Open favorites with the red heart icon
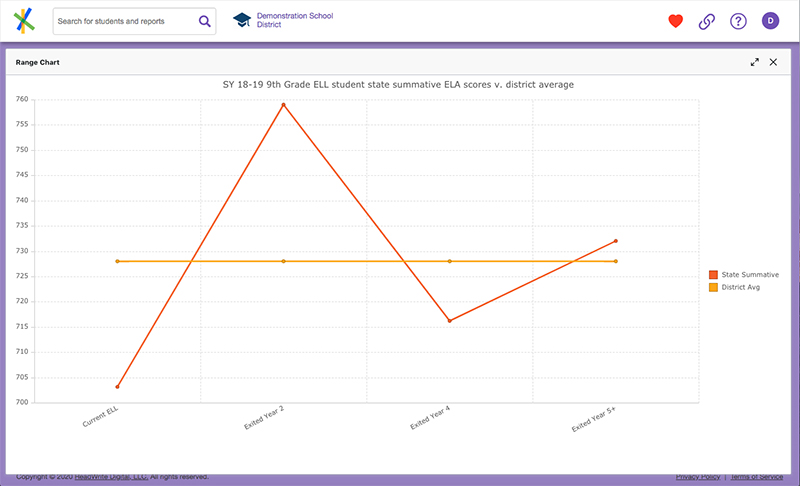 [x=675, y=21]
